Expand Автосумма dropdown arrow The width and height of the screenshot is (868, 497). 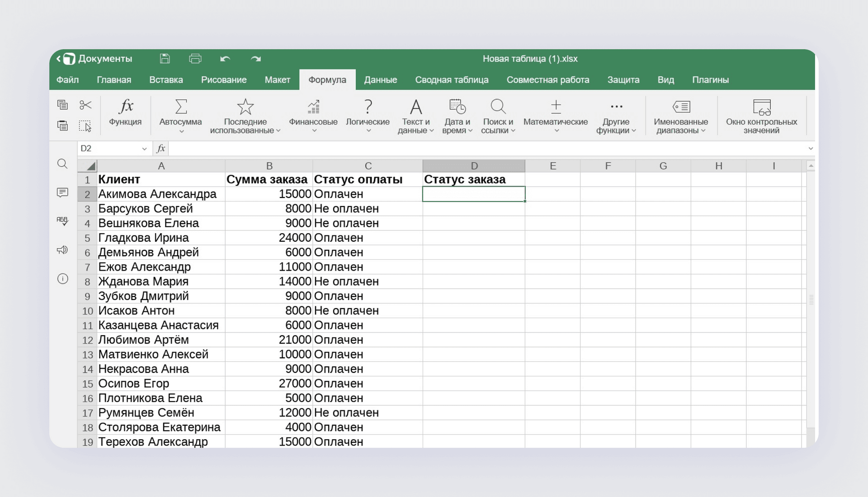point(182,131)
